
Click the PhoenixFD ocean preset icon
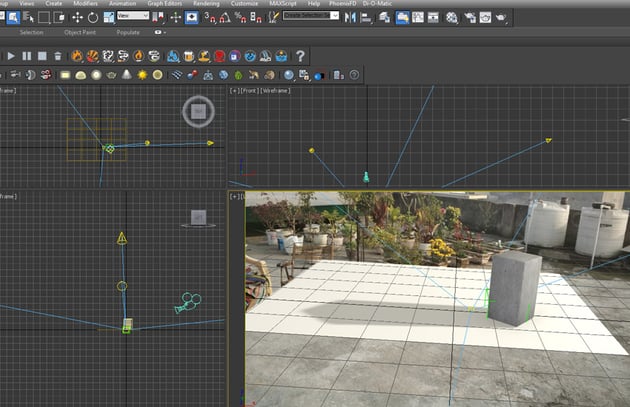coord(281,56)
